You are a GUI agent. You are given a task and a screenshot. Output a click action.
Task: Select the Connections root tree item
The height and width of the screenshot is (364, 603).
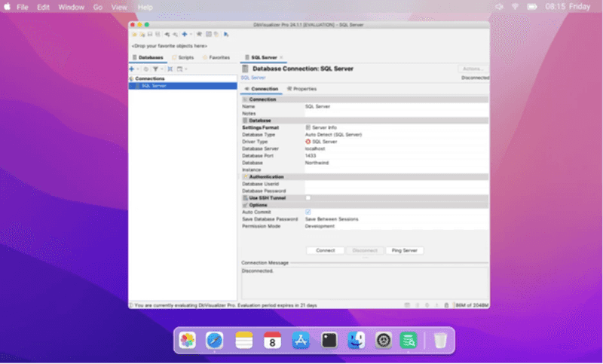(149, 79)
